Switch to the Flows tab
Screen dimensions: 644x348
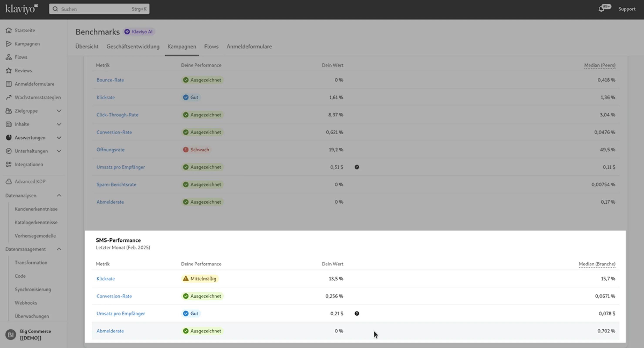[x=211, y=47]
